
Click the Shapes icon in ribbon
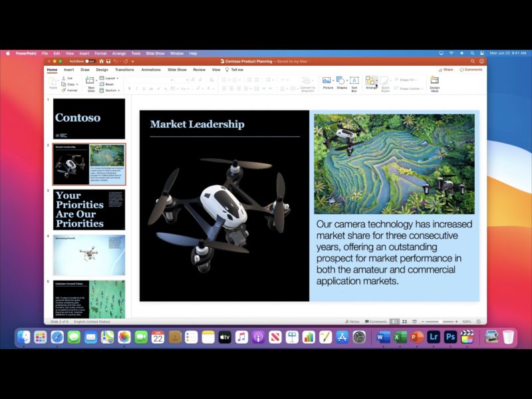point(340,80)
